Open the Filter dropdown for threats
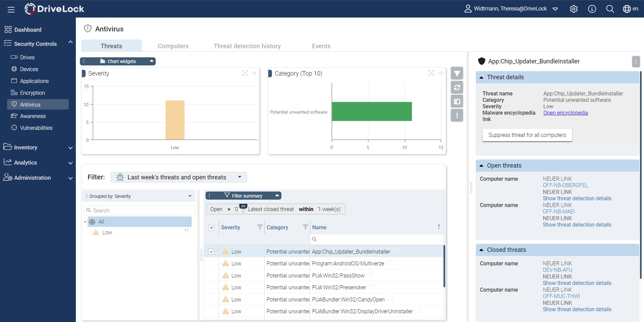This screenshot has width=644, height=322. (179, 177)
